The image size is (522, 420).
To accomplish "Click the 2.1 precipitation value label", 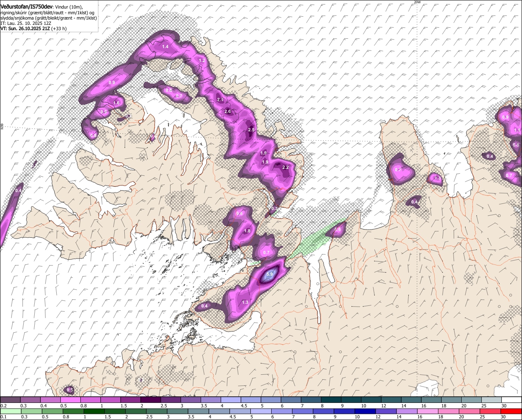I will tap(221, 100).
